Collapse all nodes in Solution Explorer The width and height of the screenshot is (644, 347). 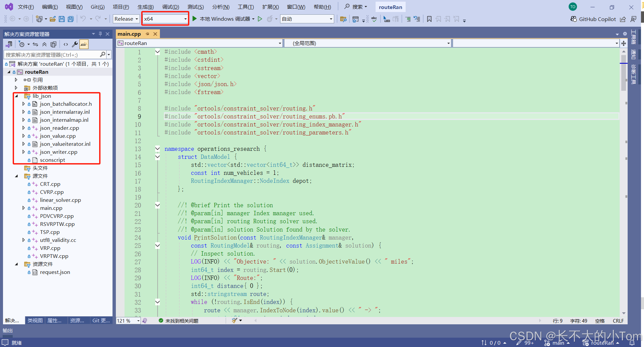coord(44,44)
